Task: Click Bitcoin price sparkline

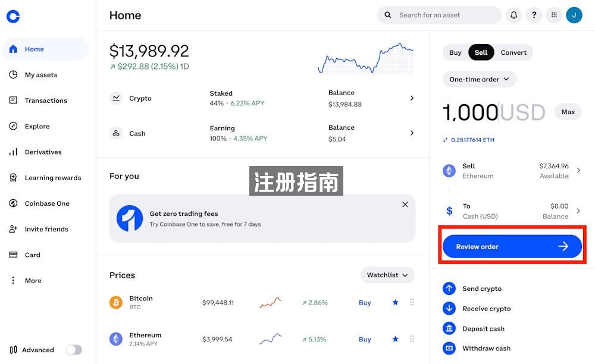Action: click(x=271, y=302)
